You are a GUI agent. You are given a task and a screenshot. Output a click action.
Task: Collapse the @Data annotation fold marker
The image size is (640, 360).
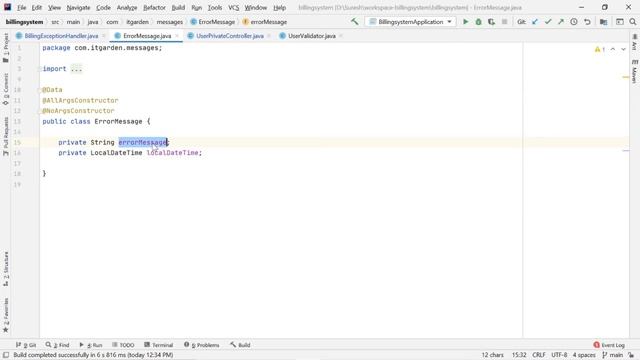40,90
